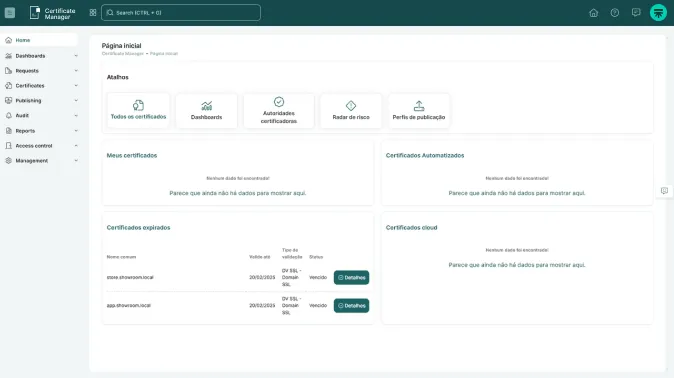Screen dimensions: 674x378
Task: Select Publishing label in the sidebar
Action: 28,101
